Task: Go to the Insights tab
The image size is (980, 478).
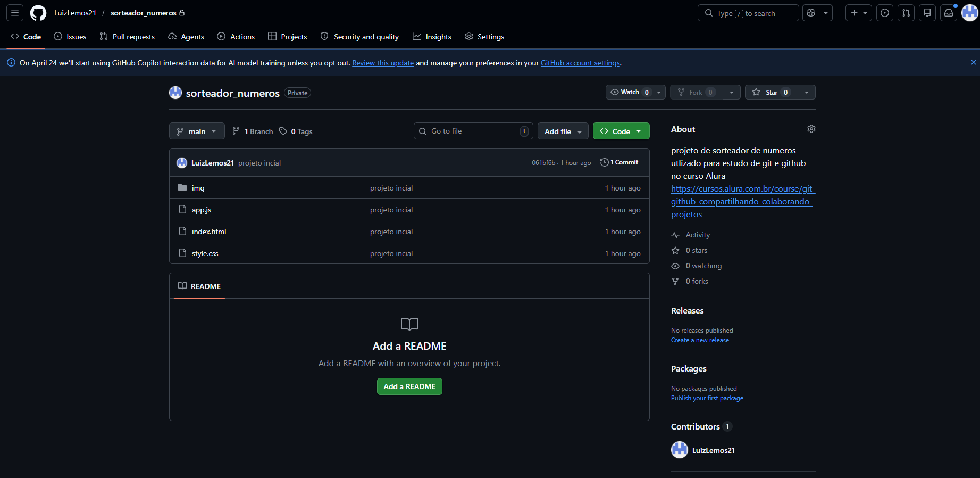Action: 432,37
